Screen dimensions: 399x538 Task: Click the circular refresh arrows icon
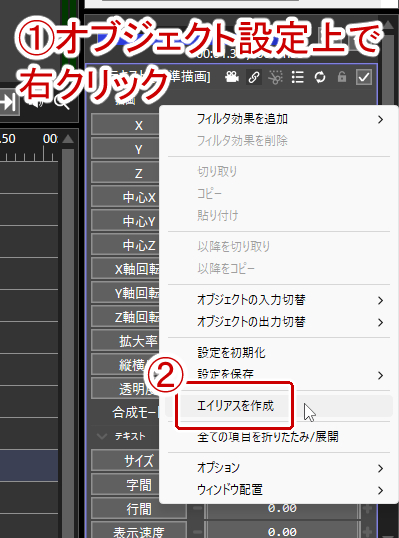pyautogui.click(x=320, y=77)
